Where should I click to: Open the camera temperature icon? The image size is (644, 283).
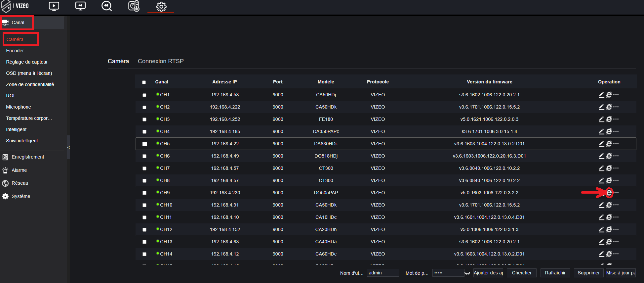pyautogui.click(x=134, y=6)
